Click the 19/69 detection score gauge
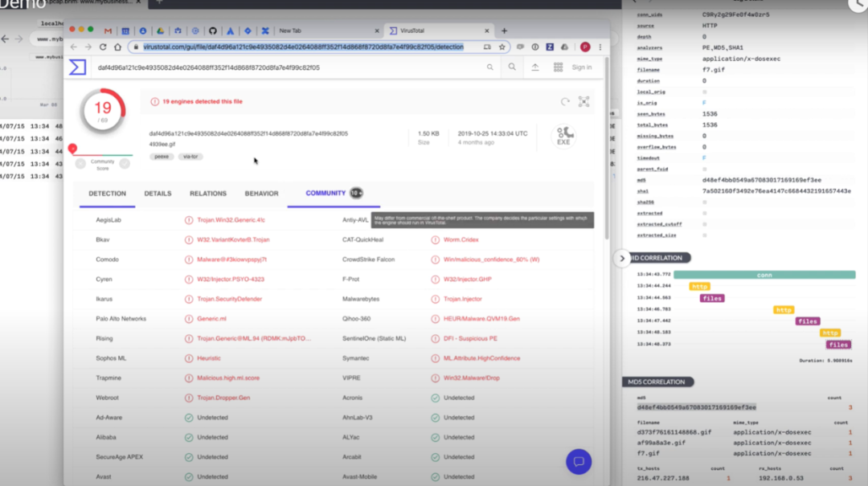The height and width of the screenshot is (486, 868). coord(103,111)
